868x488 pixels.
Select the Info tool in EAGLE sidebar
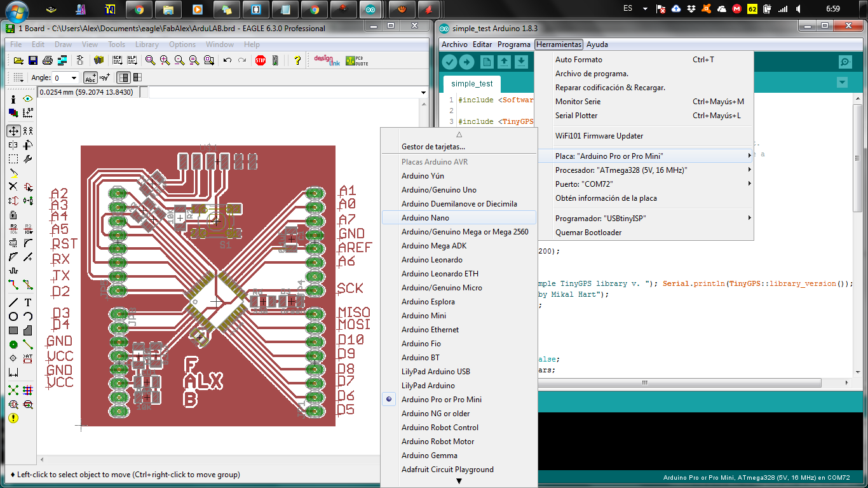click(x=13, y=100)
